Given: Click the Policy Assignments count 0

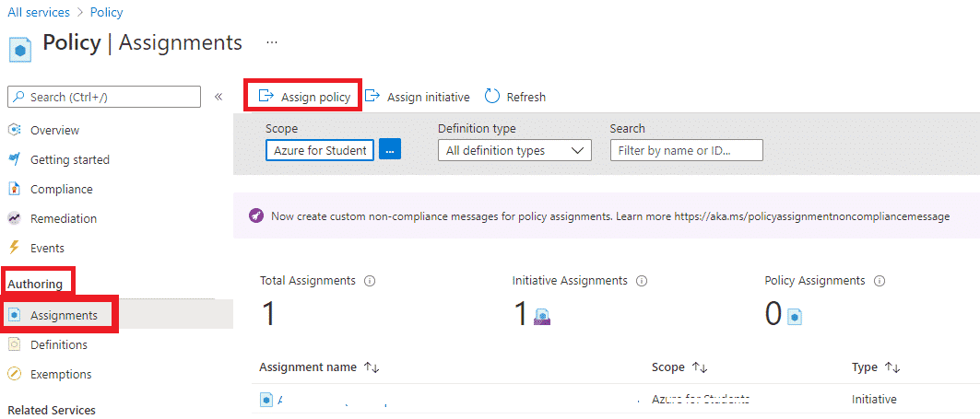Looking at the screenshot, I should [x=773, y=313].
